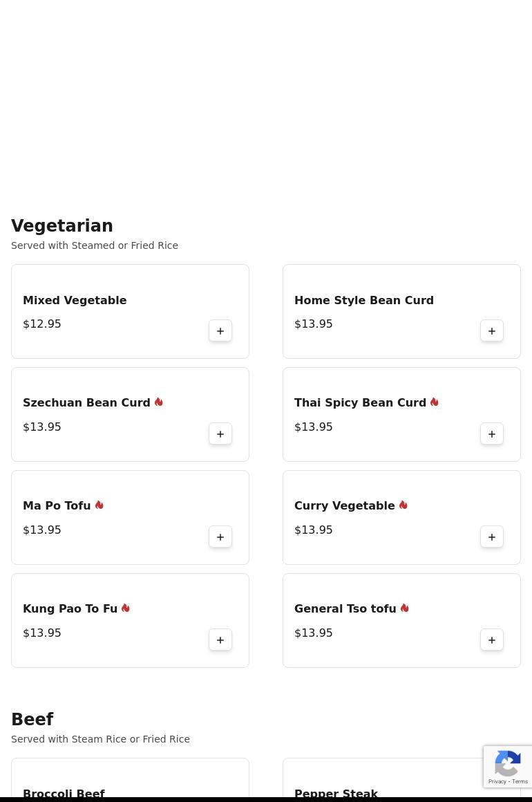Image resolution: width=532 pixels, height=802 pixels.
Task: Add Mixed Vegetable with its plus button
Action: [220, 331]
